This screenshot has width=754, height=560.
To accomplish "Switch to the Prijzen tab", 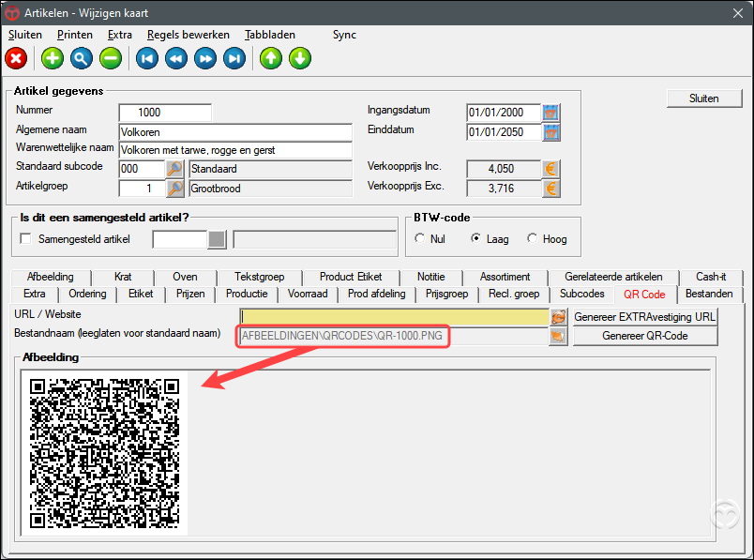I will tap(190, 294).
